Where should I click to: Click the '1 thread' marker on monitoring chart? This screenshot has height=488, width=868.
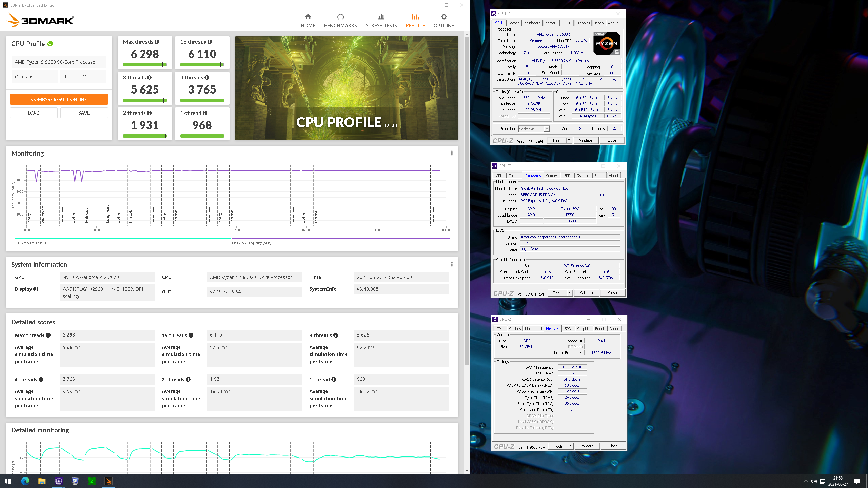316,217
